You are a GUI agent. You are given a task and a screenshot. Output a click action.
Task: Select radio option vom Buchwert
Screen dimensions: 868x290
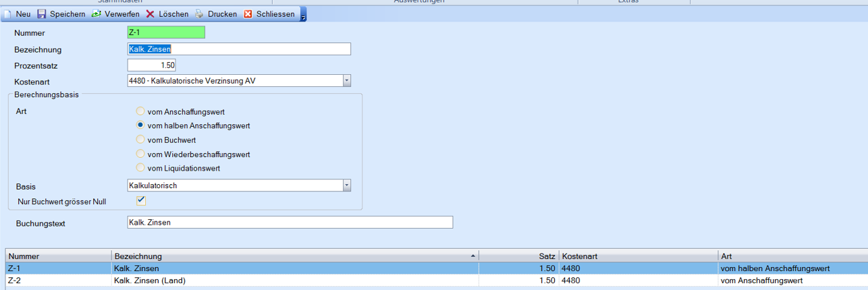pyautogui.click(x=140, y=140)
